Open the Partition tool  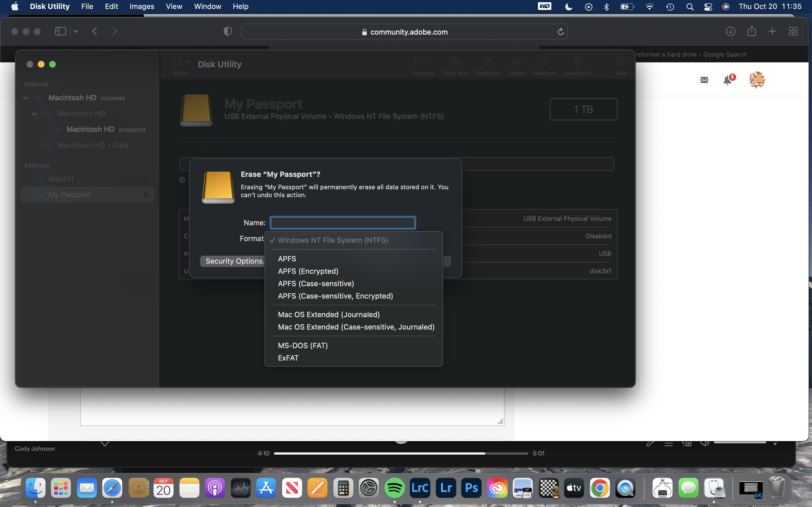pyautogui.click(x=487, y=66)
